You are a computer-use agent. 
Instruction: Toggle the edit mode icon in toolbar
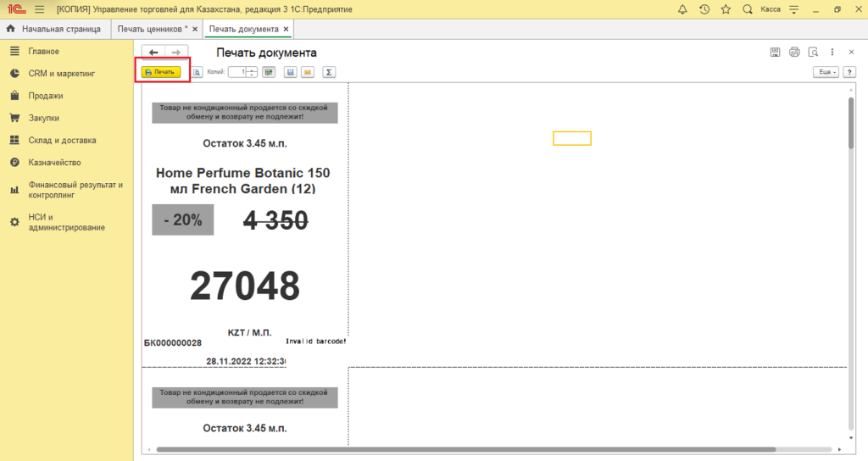(x=269, y=72)
